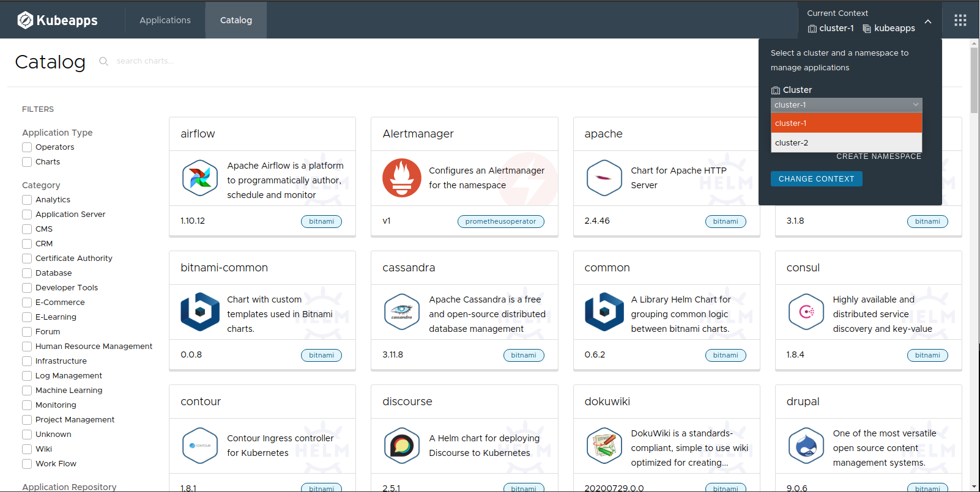Enable the Monitoring category checkbox

(x=27, y=405)
